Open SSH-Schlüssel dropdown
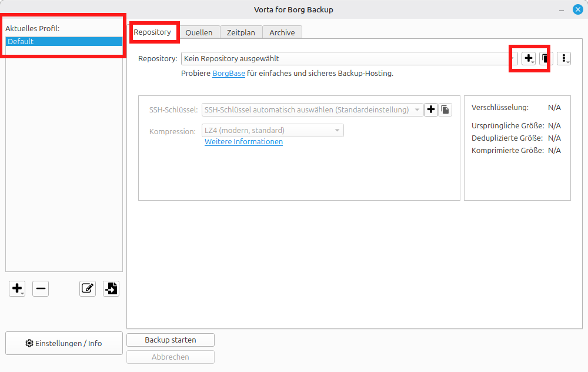The image size is (588, 372). coord(312,109)
